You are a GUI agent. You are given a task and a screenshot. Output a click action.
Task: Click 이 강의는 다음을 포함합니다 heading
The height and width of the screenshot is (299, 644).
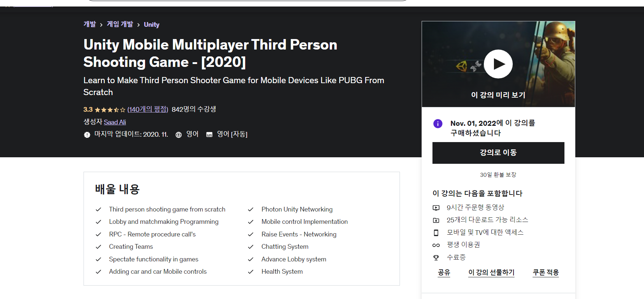[477, 193]
